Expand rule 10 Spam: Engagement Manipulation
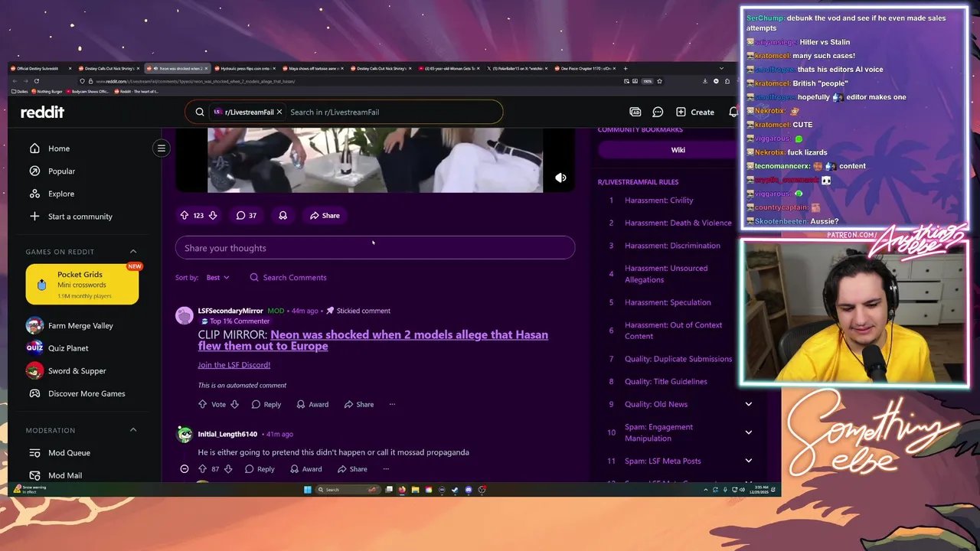The height and width of the screenshot is (551, 980). click(749, 432)
